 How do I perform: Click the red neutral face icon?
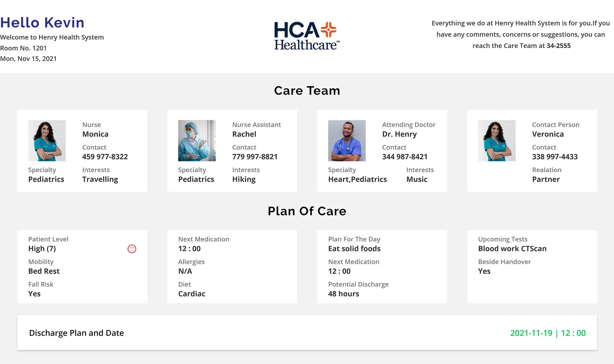click(132, 249)
